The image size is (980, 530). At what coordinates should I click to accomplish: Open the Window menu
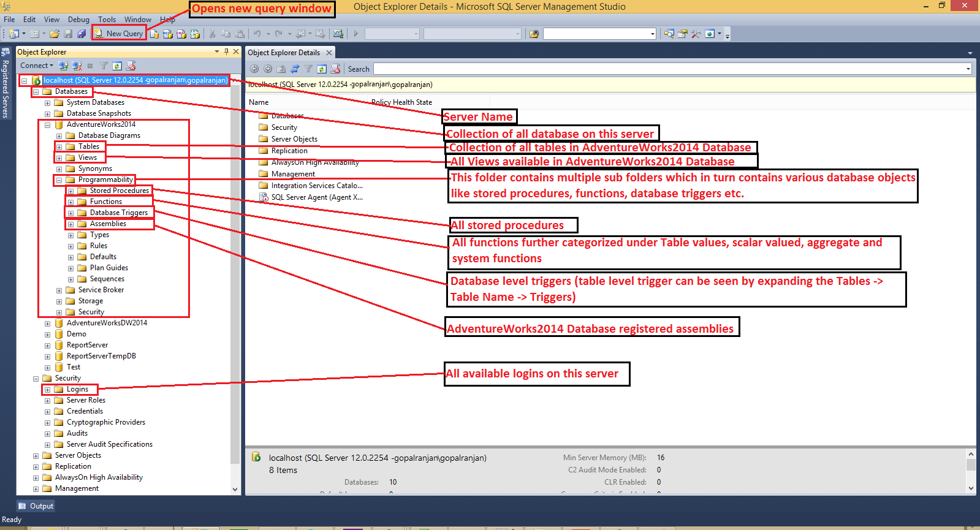click(138, 19)
